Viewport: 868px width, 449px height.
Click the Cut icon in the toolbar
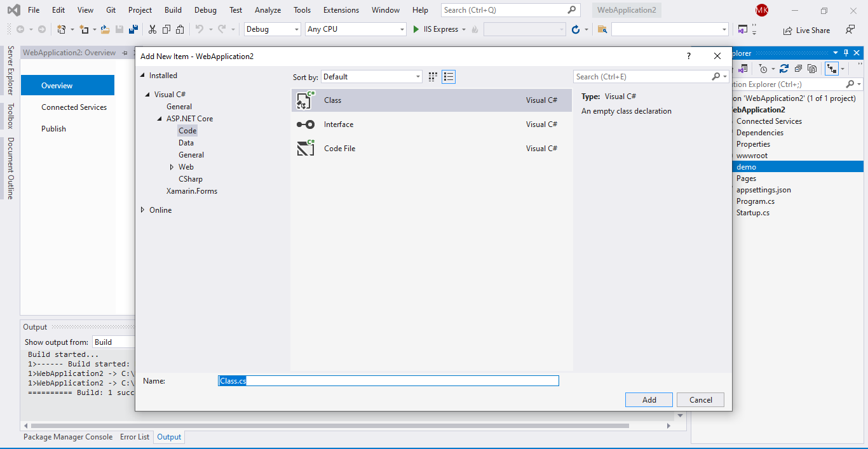pyautogui.click(x=152, y=29)
